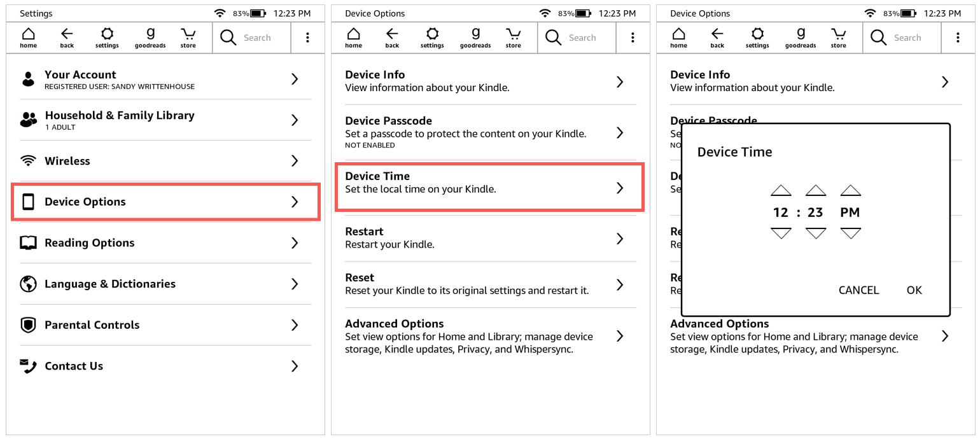Click Parental Controls shield icon
The image size is (980, 439).
[x=28, y=325]
